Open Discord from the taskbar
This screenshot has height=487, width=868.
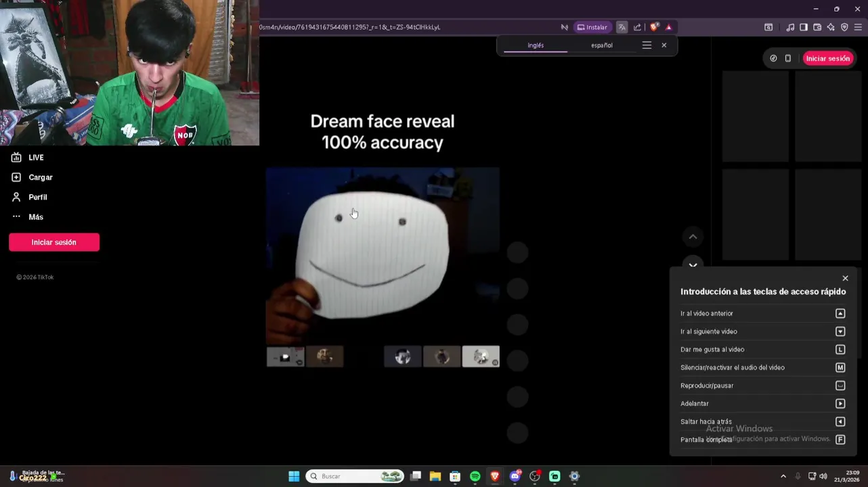point(515,476)
